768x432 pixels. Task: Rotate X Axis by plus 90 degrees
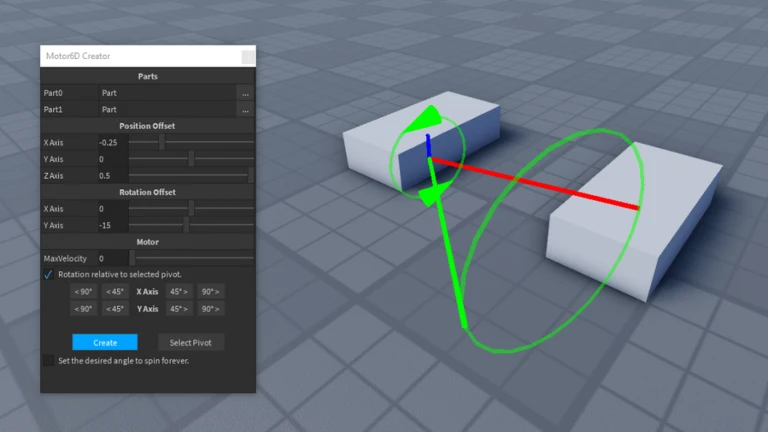(210, 292)
